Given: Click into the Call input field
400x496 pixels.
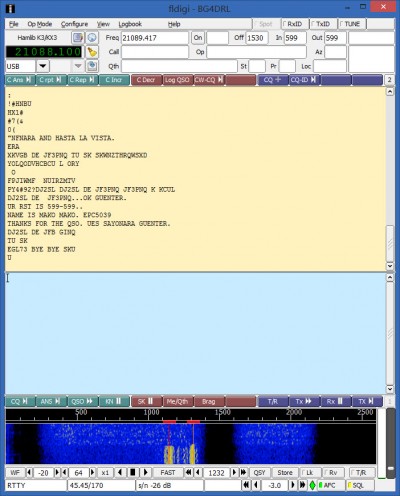Looking at the screenshot, I should click(155, 52).
